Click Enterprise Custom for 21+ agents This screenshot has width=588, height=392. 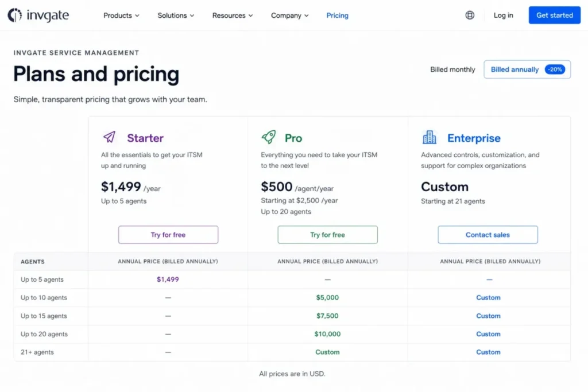tap(488, 352)
